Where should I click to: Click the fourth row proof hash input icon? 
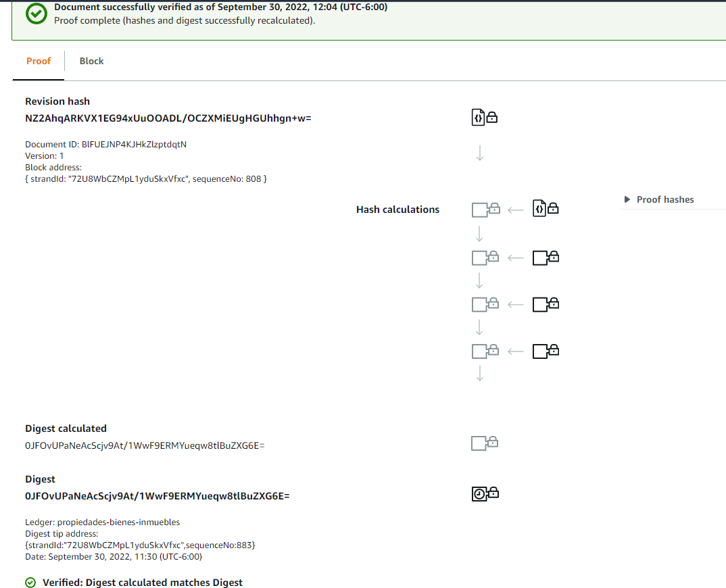(x=546, y=351)
